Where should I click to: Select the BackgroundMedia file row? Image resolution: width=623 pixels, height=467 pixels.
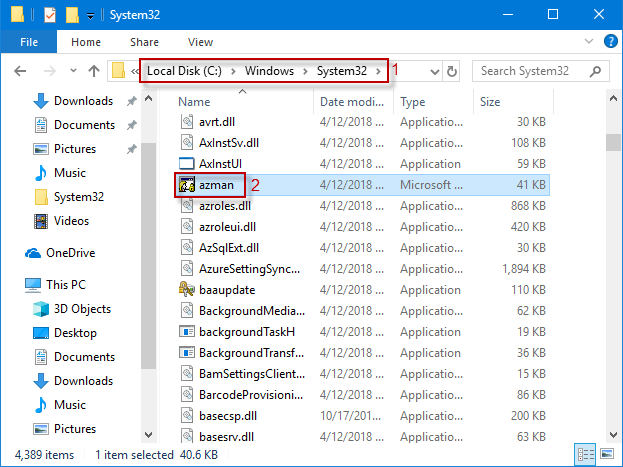click(364, 311)
